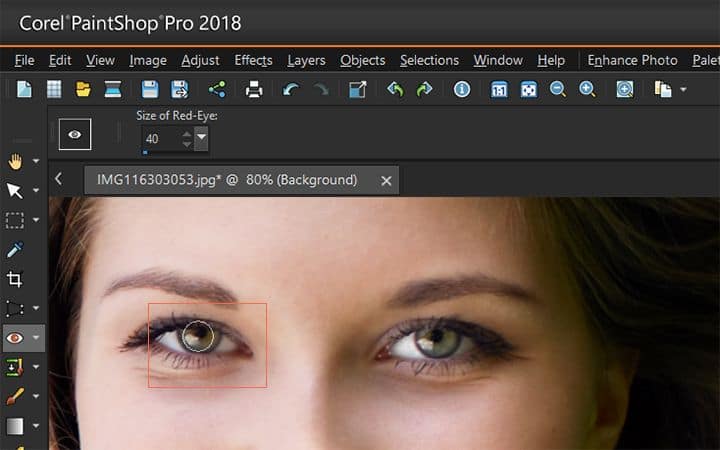Select the Pan hand tool
Viewport: 720px width, 450px height.
click(15, 161)
